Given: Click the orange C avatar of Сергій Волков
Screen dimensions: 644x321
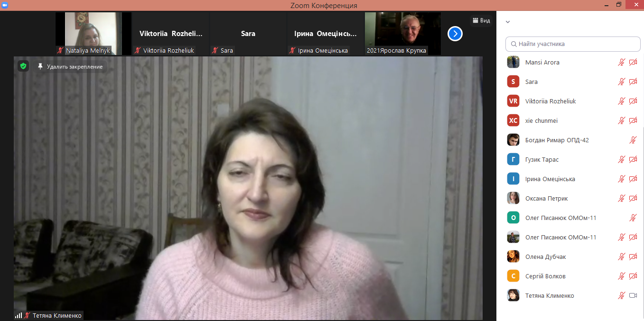Looking at the screenshot, I should pos(513,276).
